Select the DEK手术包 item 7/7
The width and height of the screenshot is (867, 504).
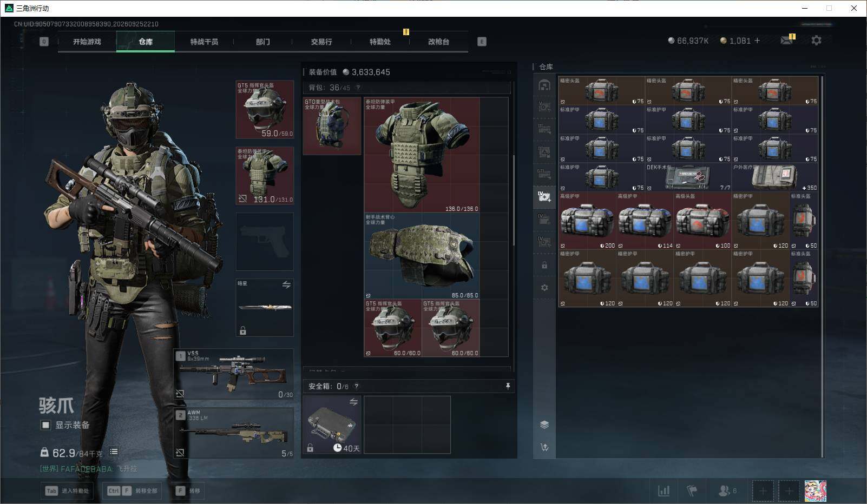(688, 177)
